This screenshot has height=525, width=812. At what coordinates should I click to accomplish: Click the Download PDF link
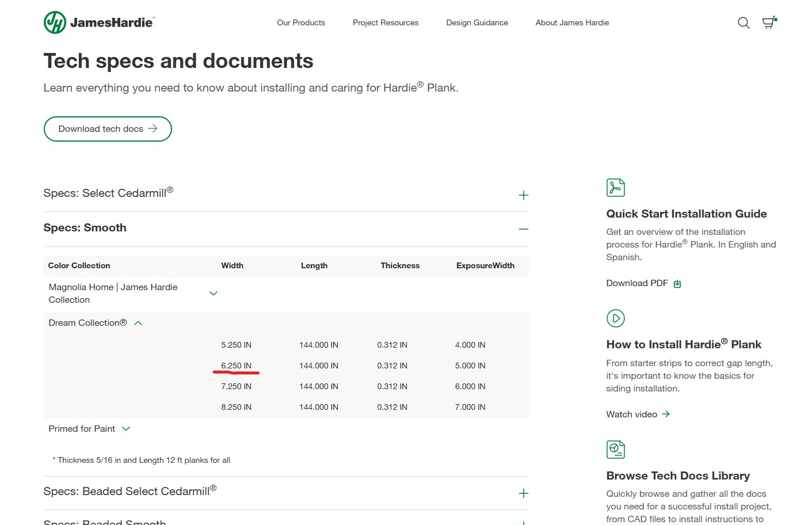click(x=637, y=283)
